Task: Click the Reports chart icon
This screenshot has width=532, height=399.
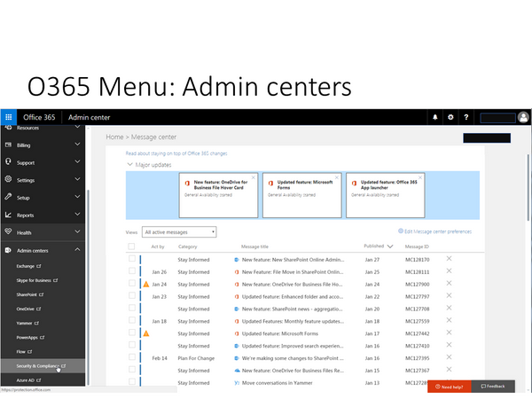Action: (x=9, y=215)
